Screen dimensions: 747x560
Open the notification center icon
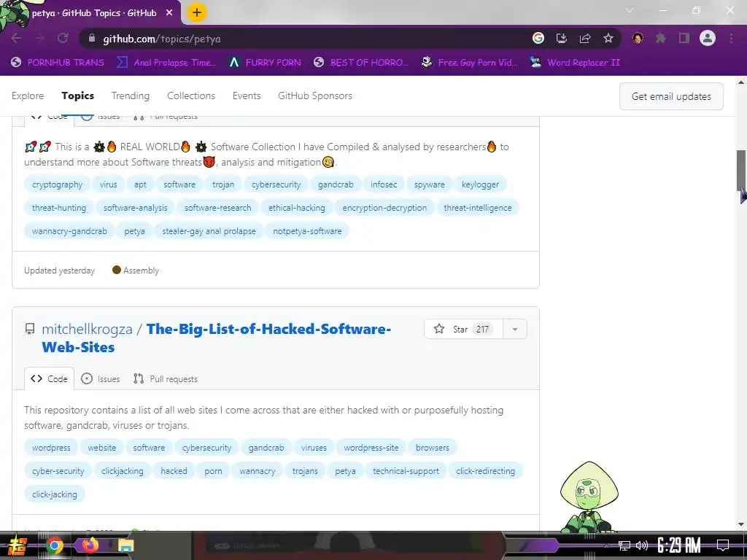(723, 545)
